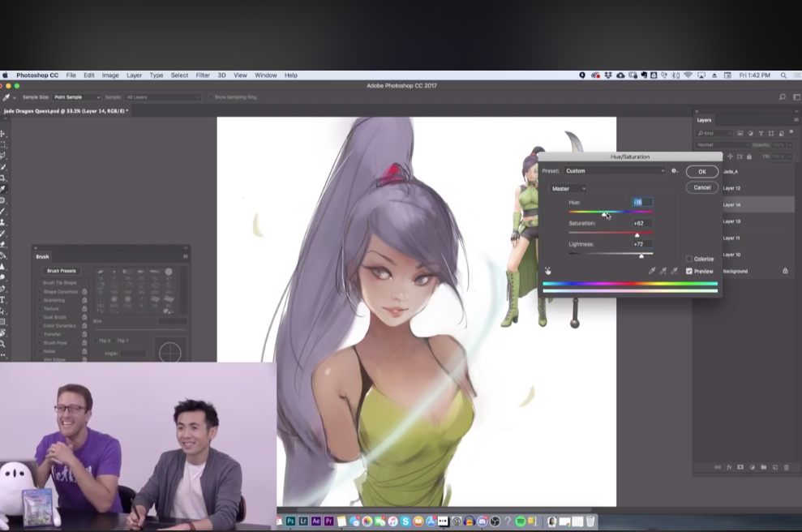Open the Filter menu

pyautogui.click(x=203, y=75)
